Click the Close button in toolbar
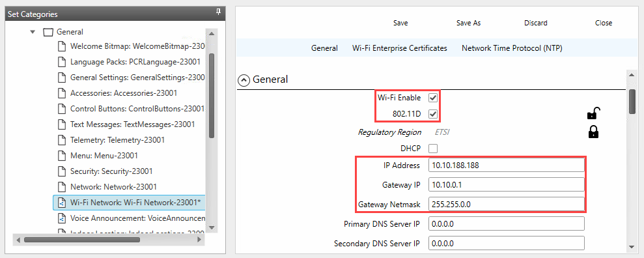Image resolution: width=644 pixels, height=258 pixels. 604,23
